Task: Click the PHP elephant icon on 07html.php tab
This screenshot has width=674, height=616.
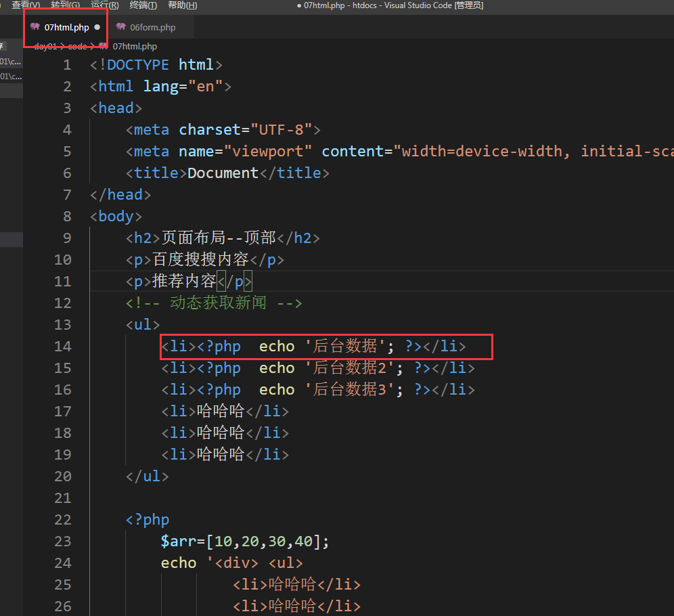Action: click(x=36, y=27)
